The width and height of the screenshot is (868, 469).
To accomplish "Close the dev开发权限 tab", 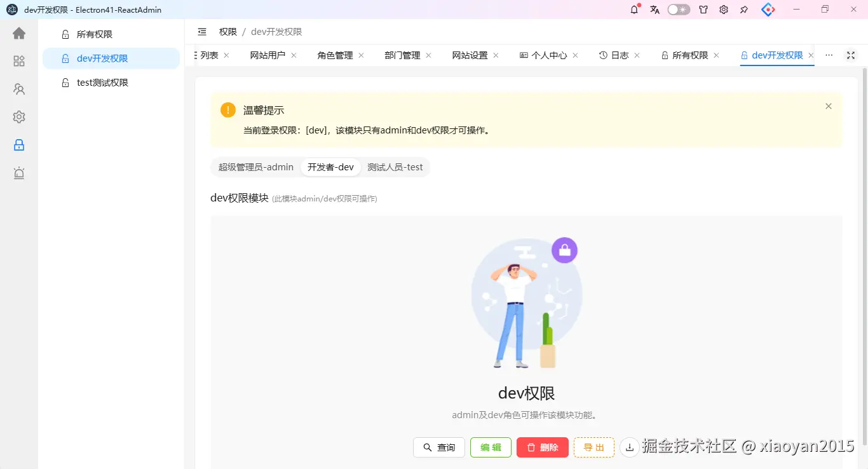I will coord(811,55).
